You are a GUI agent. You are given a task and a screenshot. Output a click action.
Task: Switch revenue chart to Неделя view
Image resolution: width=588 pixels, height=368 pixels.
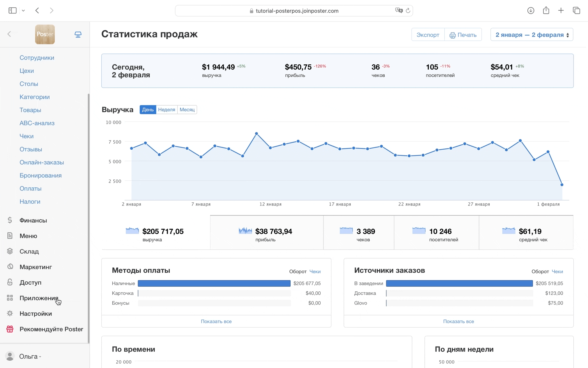coord(167,110)
